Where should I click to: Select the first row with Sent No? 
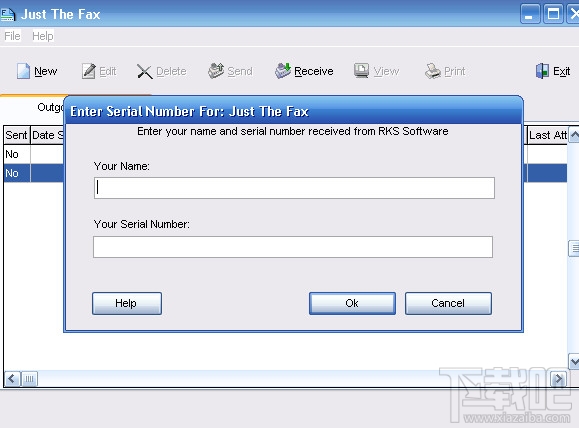coord(33,154)
